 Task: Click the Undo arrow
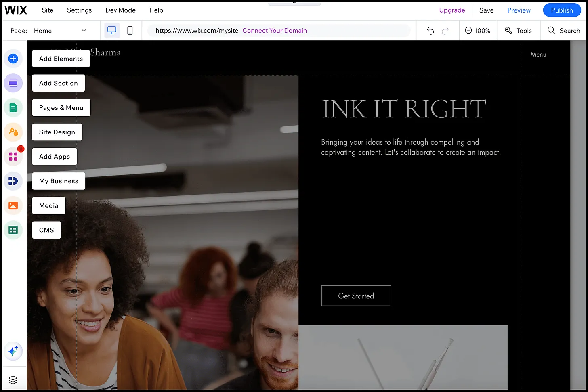430,31
